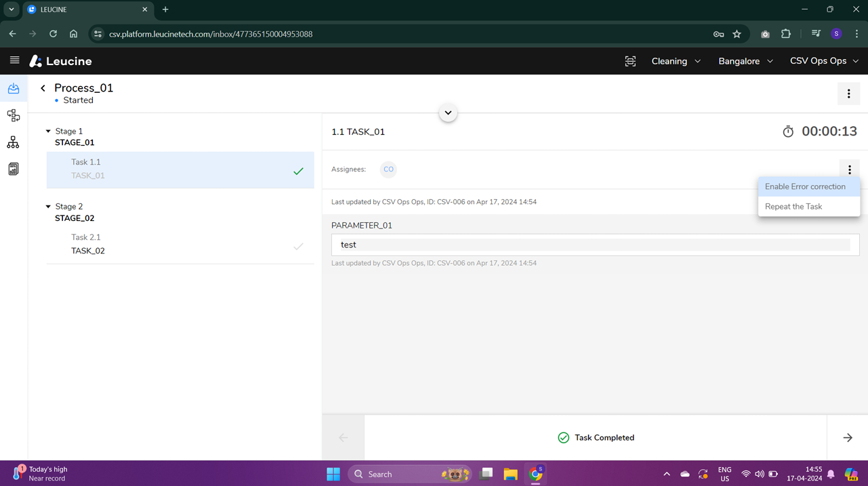
Task: Open the process-level three-dot menu
Action: (848, 94)
